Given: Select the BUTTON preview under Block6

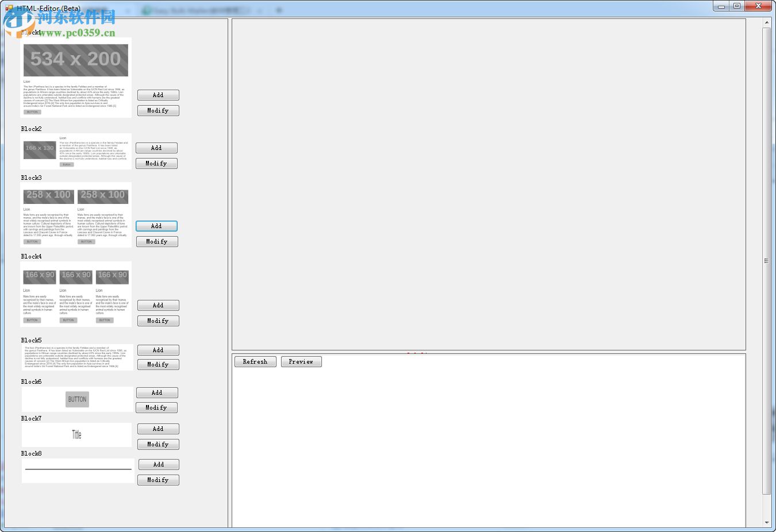Looking at the screenshot, I should click(77, 399).
